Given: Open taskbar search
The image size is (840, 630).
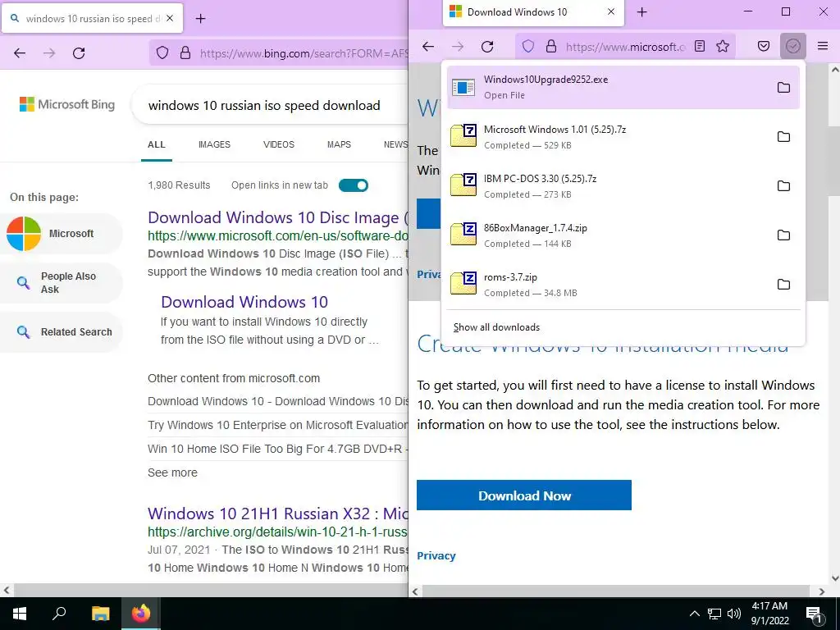Looking at the screenshot, I should coord(59,614).
